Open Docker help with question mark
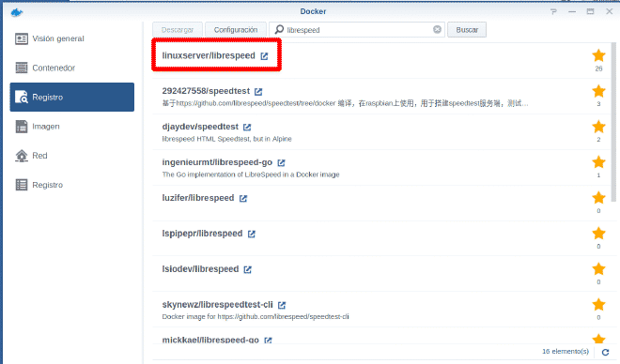The width and height of the screenshot is (620, 364). tap(553, 12)
